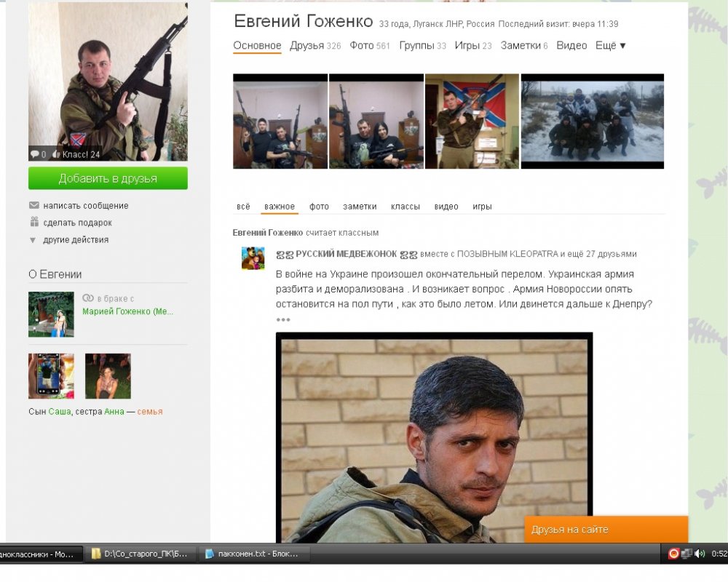Open the Ещё dropdown menu
The image size is (728, 582).
611,46
